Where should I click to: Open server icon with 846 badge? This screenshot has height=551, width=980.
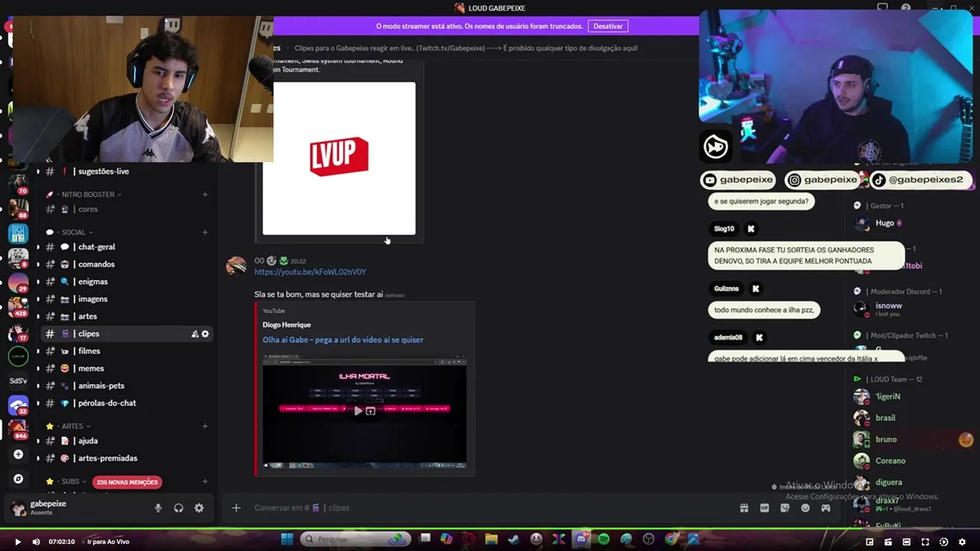(18, 429)
